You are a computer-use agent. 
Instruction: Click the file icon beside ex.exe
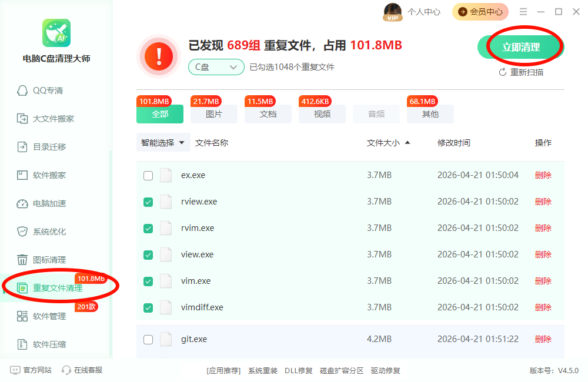pos(166,175)
